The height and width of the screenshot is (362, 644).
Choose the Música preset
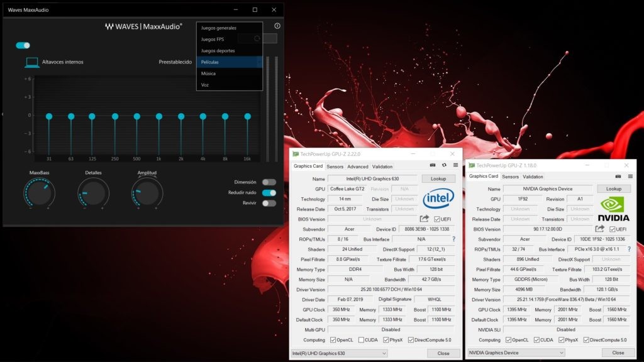(230, 74)
